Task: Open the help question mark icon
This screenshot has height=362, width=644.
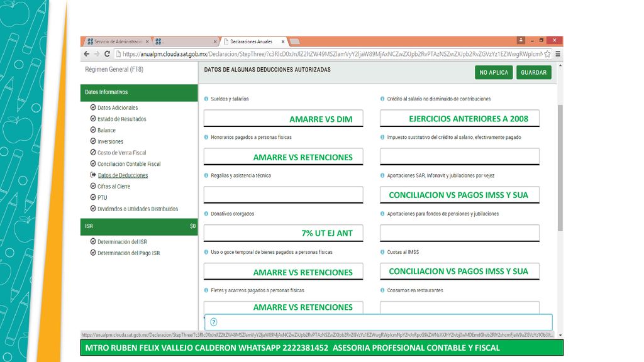Action: click(214, 322)
